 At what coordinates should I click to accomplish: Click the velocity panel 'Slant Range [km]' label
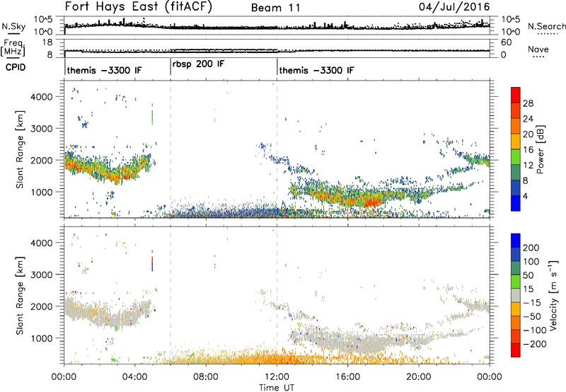[x=20, y=295]
